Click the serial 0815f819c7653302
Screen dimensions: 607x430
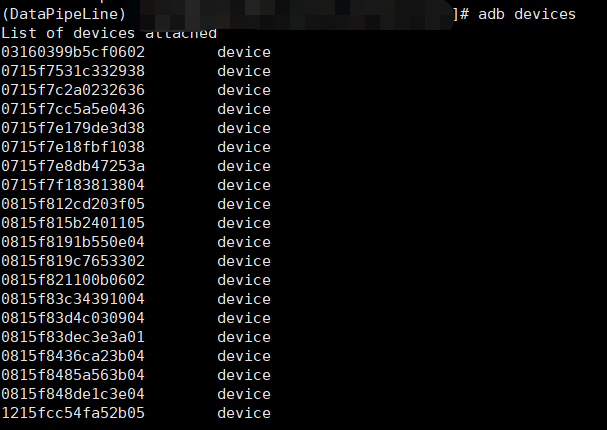point(73,261)
